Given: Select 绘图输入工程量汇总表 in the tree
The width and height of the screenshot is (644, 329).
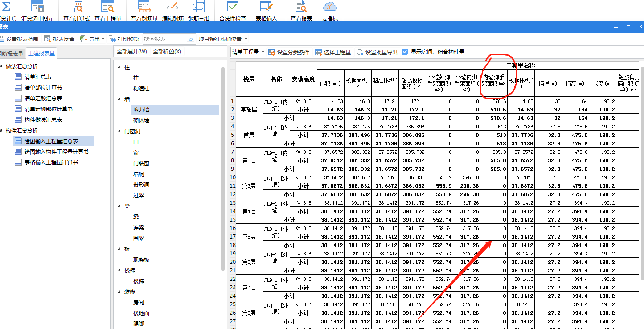Looking at the screenshot, I should coord(53,141).
